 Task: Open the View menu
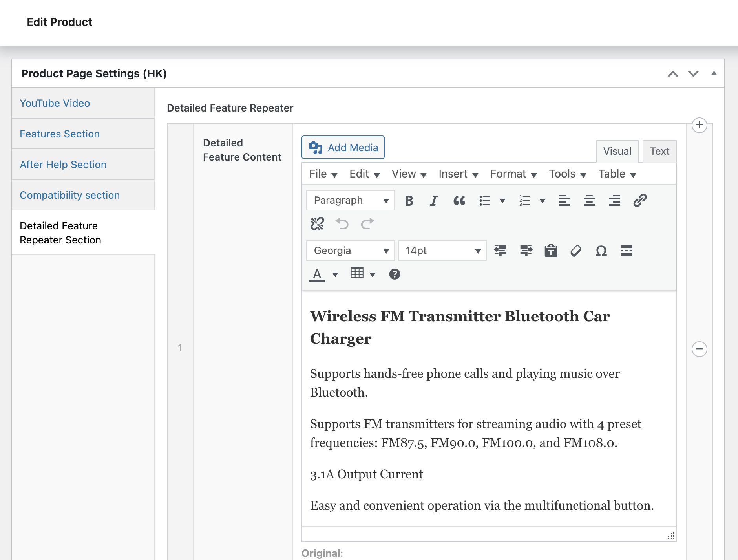(x=409, y=174)
